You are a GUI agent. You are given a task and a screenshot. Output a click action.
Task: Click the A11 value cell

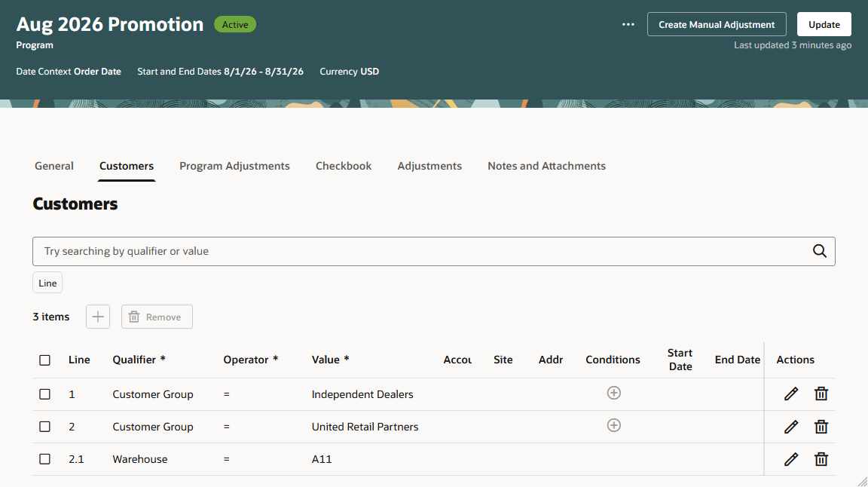(x=322, y=459)
